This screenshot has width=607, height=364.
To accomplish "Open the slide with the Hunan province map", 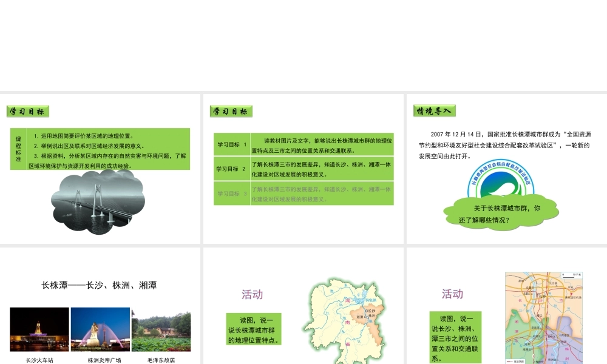I will [303, 306].
